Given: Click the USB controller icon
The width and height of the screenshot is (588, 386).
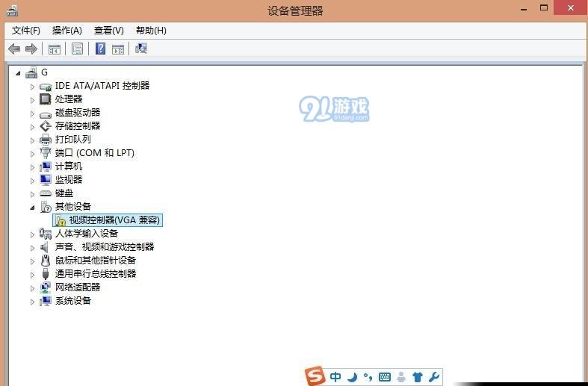Looking at the screenshot, I should (x=46, y=274).
